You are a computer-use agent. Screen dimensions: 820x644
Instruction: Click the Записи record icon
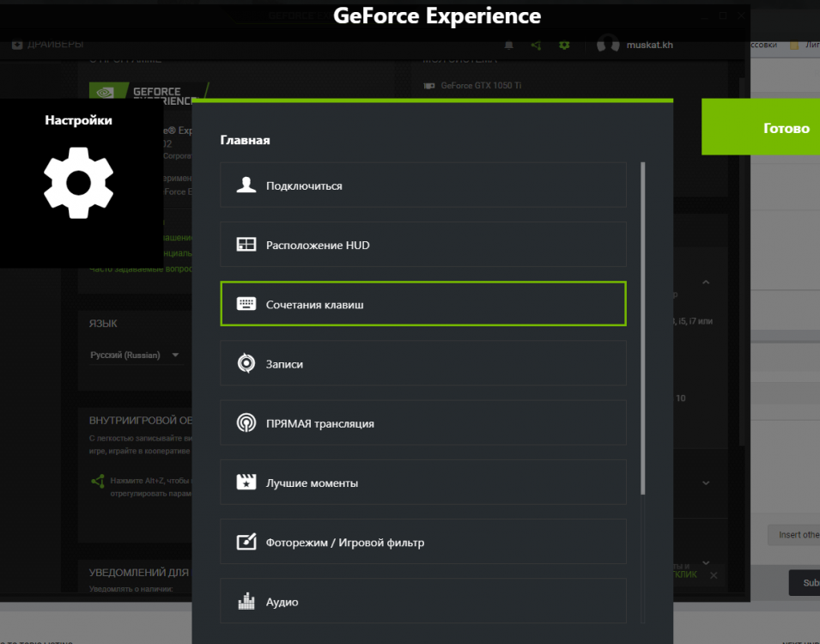(246, 364)
